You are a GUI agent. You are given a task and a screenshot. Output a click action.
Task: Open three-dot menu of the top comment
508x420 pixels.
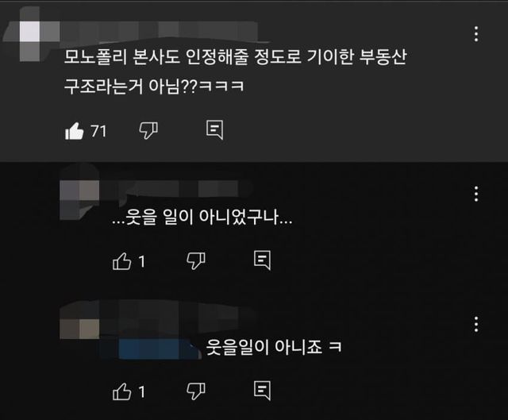(476, 34)
